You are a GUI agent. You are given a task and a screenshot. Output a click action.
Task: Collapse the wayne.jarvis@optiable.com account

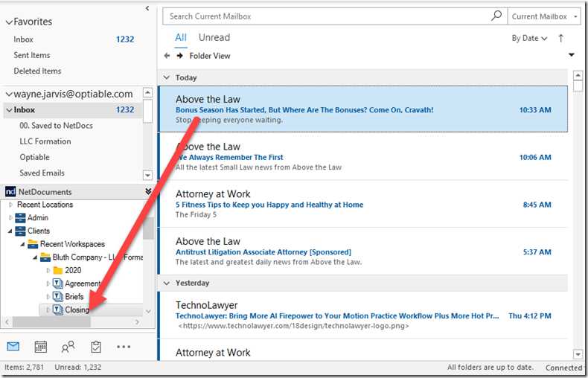[9, 94]
